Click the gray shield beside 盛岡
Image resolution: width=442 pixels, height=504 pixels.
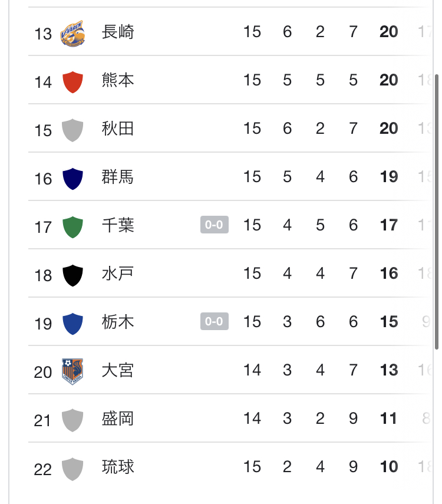(72, 420)
